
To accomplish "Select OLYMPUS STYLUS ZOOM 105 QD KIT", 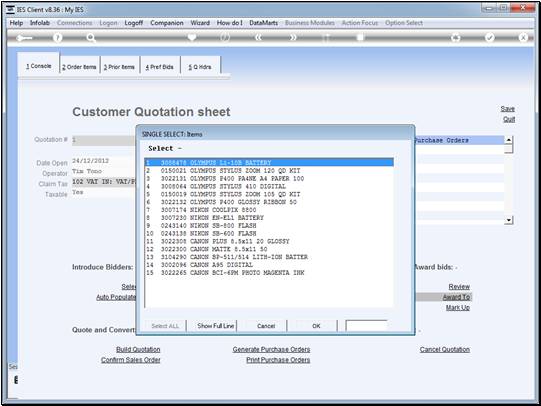I will (269, 194).
